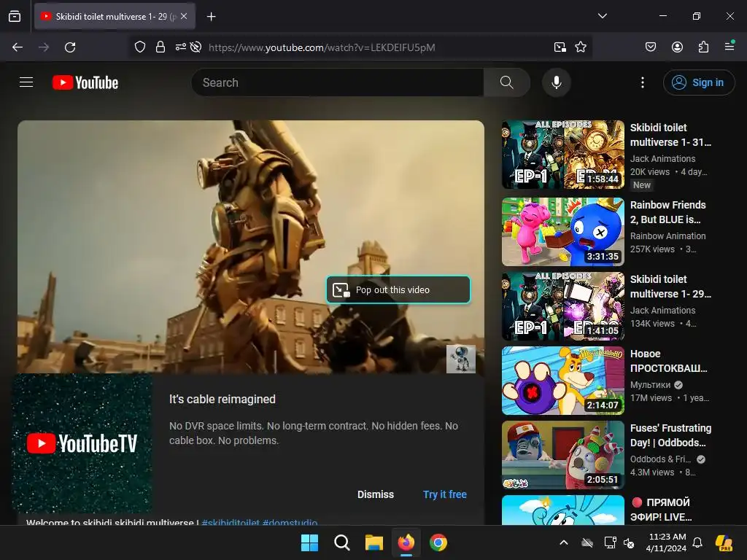Click the Sign in button
This screenshot has width=747, height=560.
point(699,82)
